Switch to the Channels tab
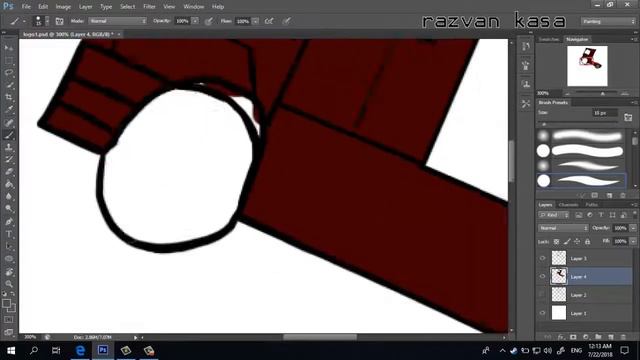 coord(568,205)
